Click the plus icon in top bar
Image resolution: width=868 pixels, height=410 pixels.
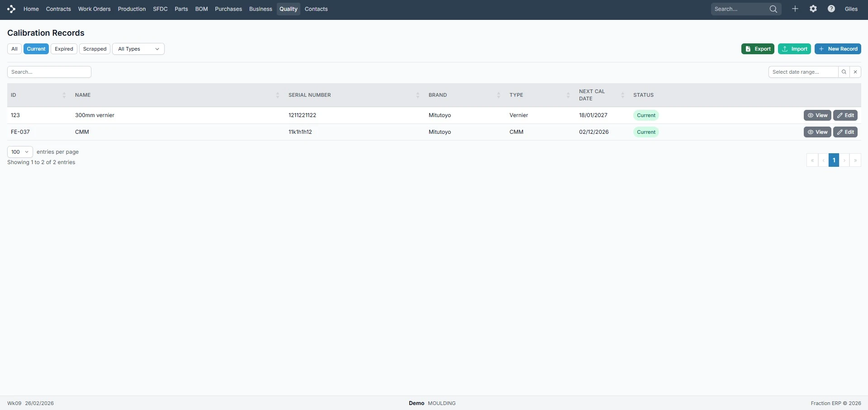(795, 9)
